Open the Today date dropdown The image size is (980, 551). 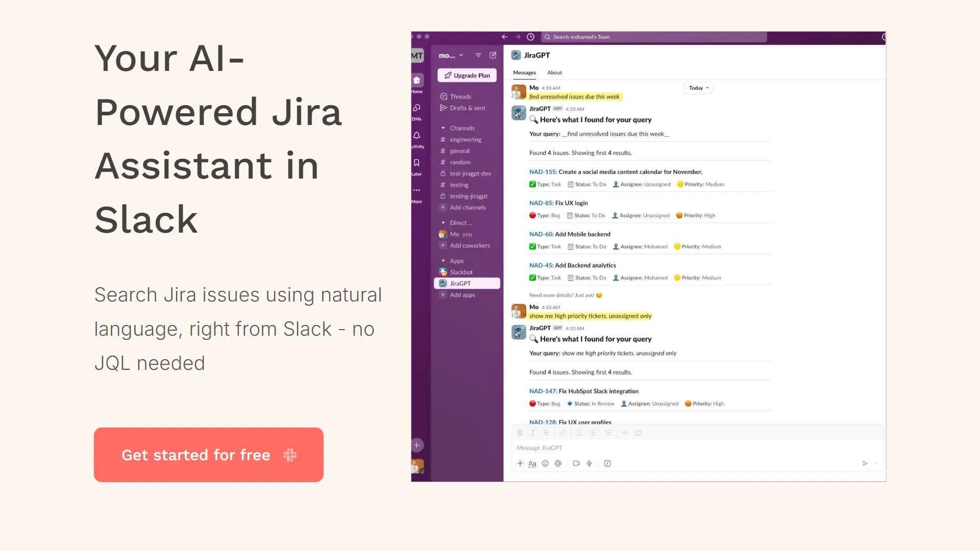[697, 88]
